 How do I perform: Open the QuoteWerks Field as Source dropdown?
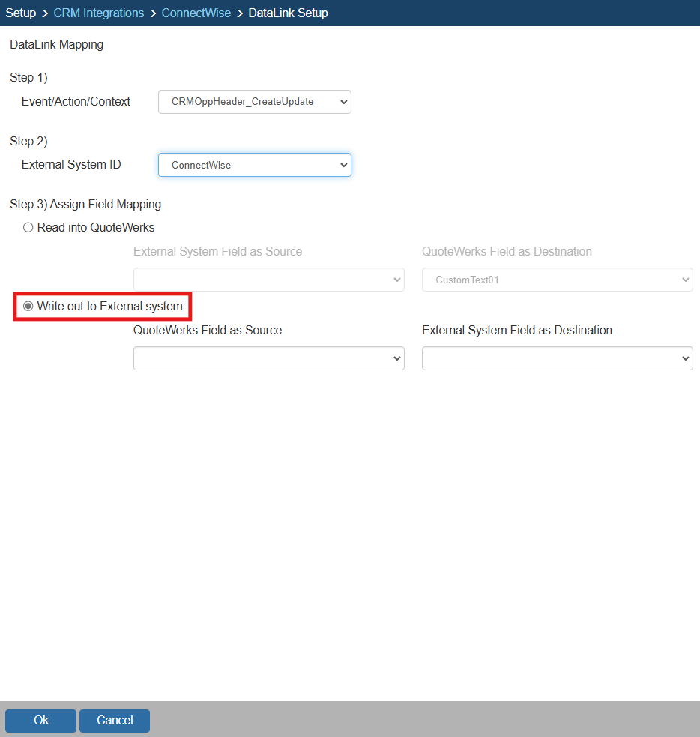268,358
